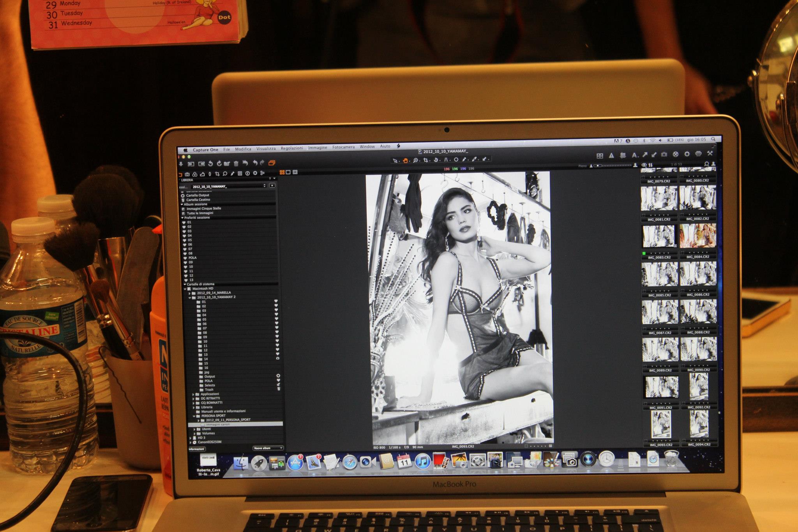The width and height of the screenshot is (798, 532).
Task: Click the browser sort arrows icon
Action: 650,165
